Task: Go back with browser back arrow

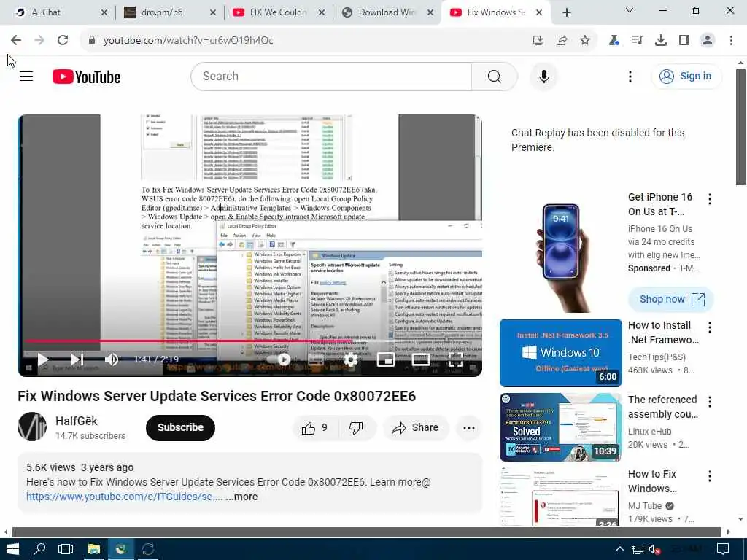Action: 16,41
